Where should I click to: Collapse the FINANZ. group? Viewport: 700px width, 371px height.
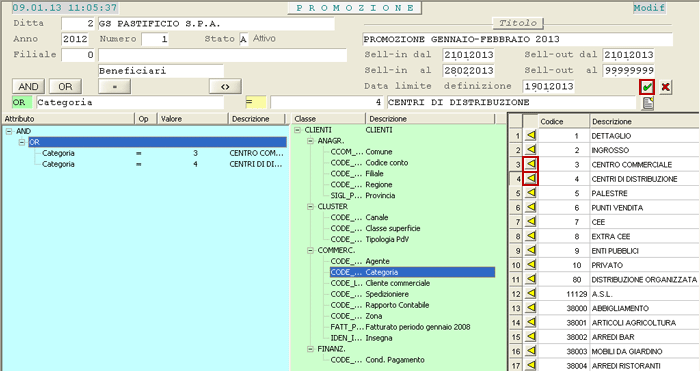coord(310,349)
